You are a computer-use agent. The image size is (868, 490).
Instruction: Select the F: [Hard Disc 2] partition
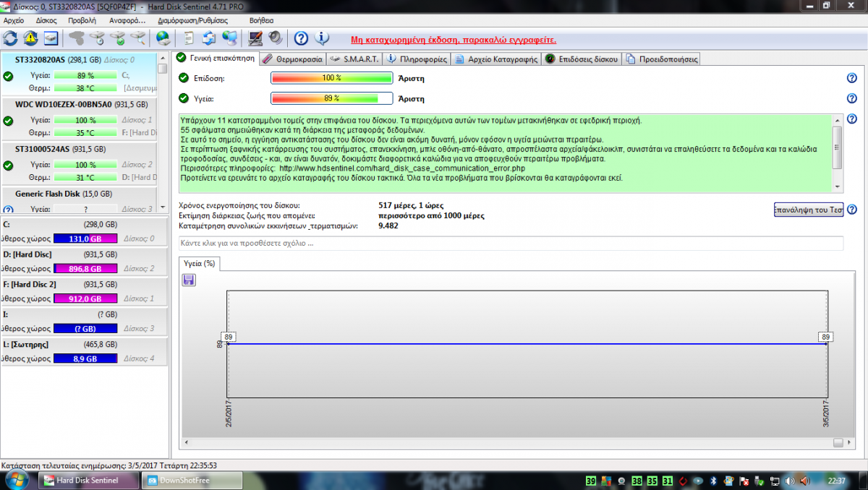tap(84, 291)
